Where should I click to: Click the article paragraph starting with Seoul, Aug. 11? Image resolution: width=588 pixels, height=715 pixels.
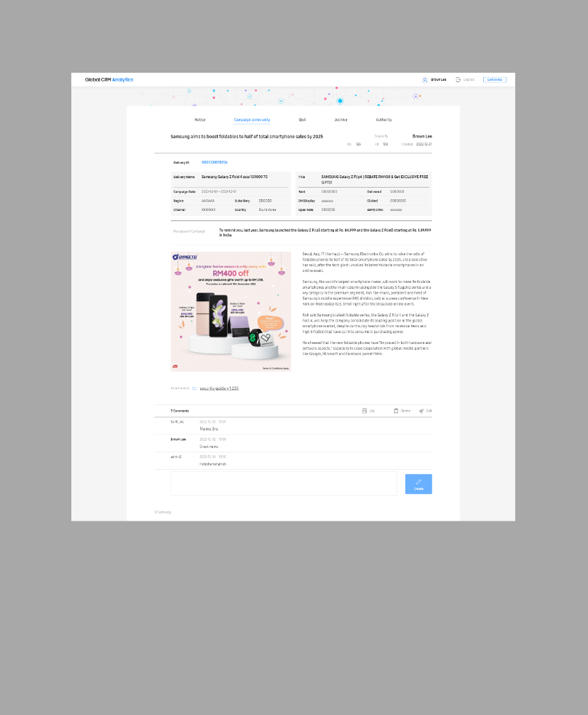[365, 262]
